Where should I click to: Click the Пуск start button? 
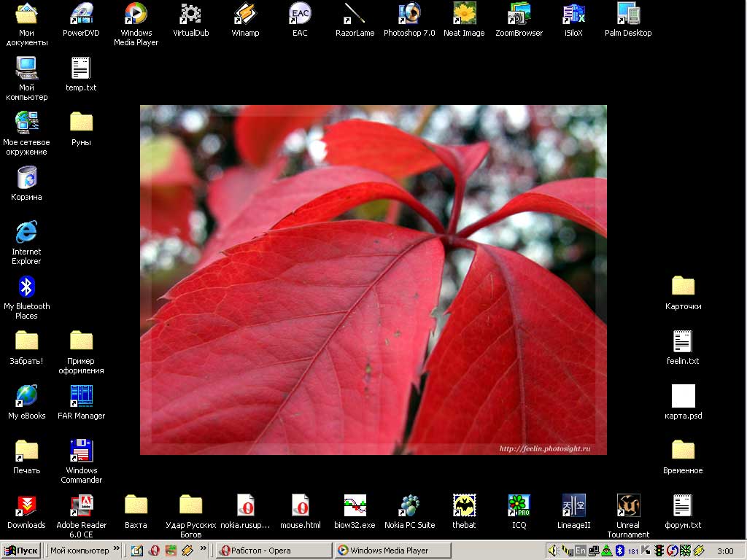(22, 551)
